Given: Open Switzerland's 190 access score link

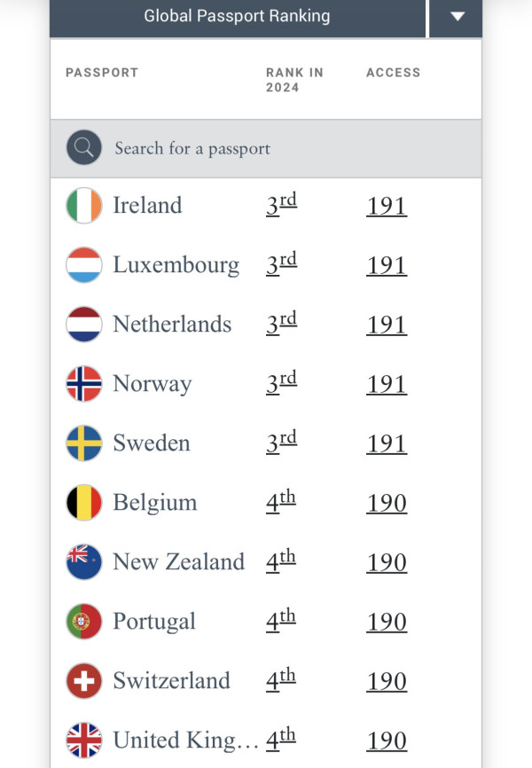Looking at the screenshot, I should tap(386, 681).
